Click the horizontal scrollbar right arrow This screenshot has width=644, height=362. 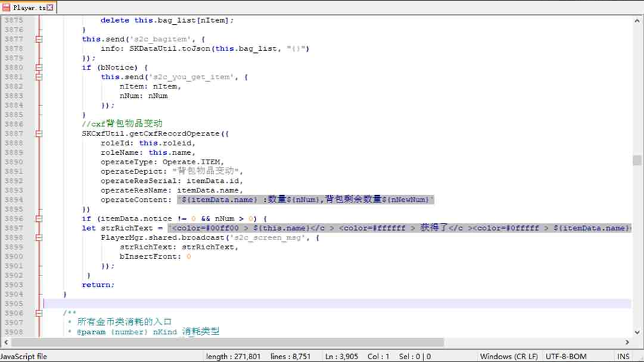coord(627,343)
